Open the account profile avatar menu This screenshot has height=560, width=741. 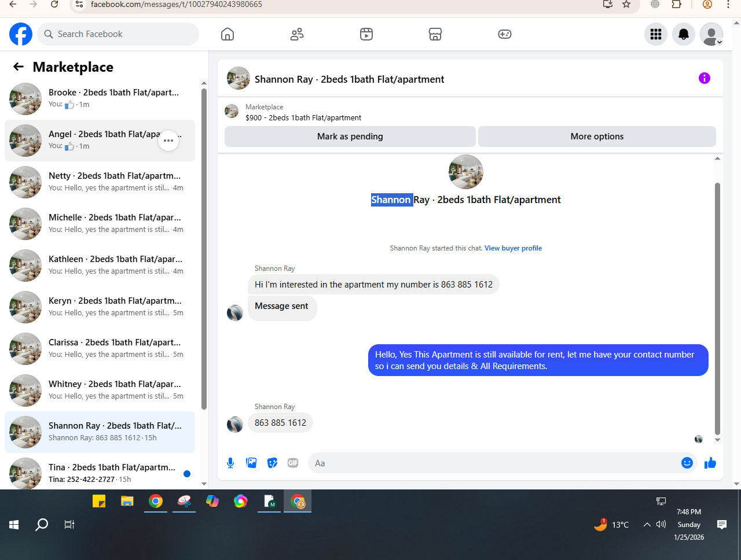(711, 34)
